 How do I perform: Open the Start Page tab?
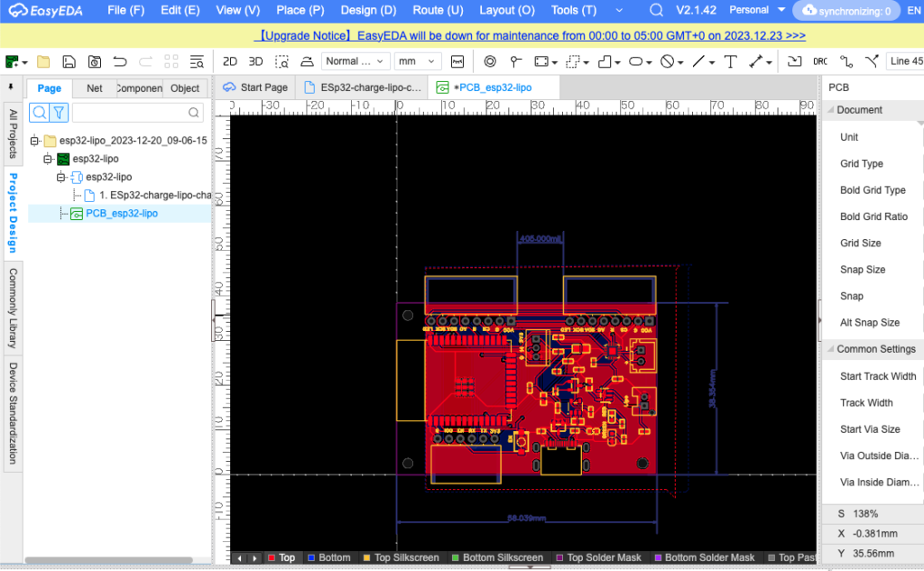click(x=255, y=87)
